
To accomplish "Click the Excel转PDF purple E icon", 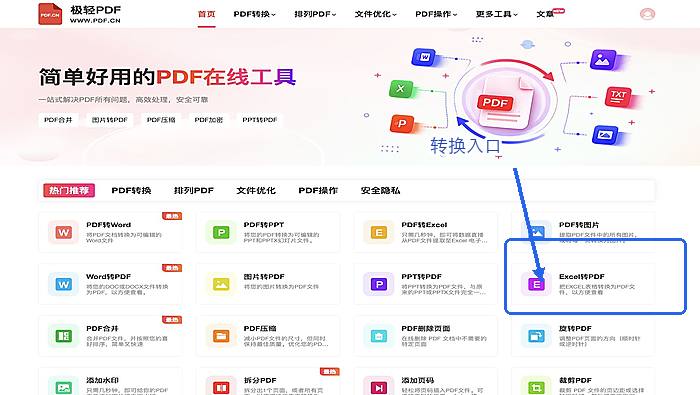I will click(536, 284).
